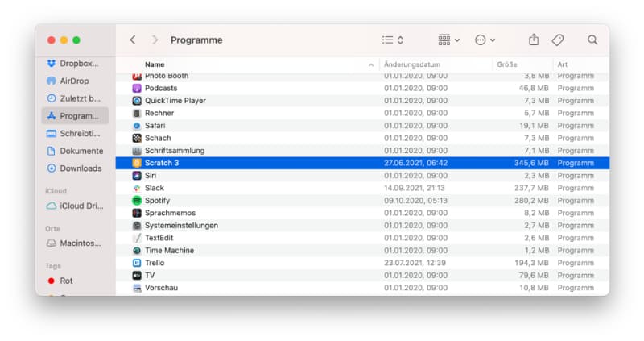Sort by the Art column header
Viewport: 644px width, 341px height.
click(x=562, y=64)
